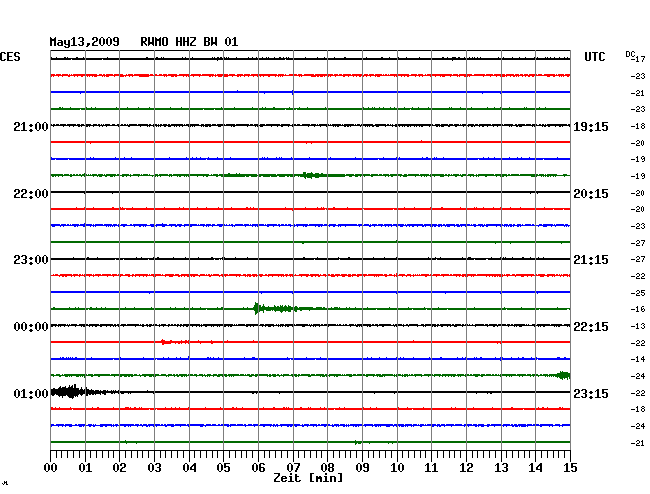Click the '21:00' local time label
This screenshot has height=494, width=650.
(x=31, y=127)
